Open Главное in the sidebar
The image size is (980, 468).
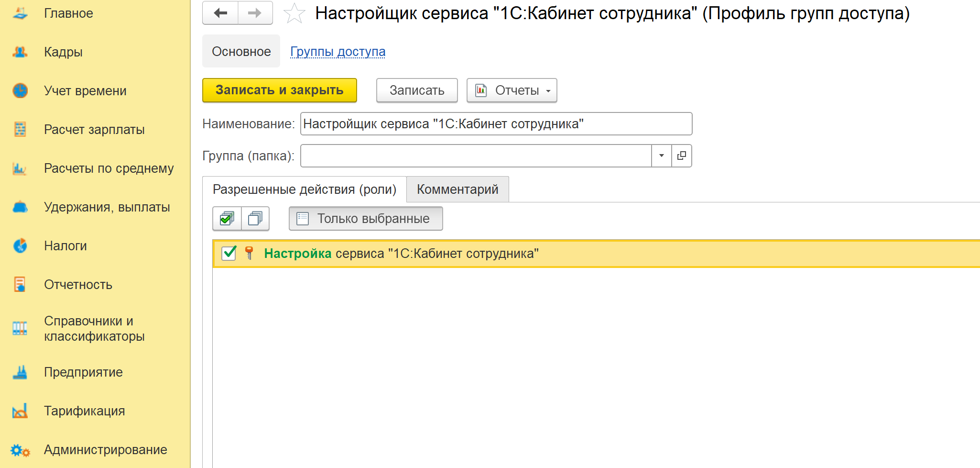point(68,13)
